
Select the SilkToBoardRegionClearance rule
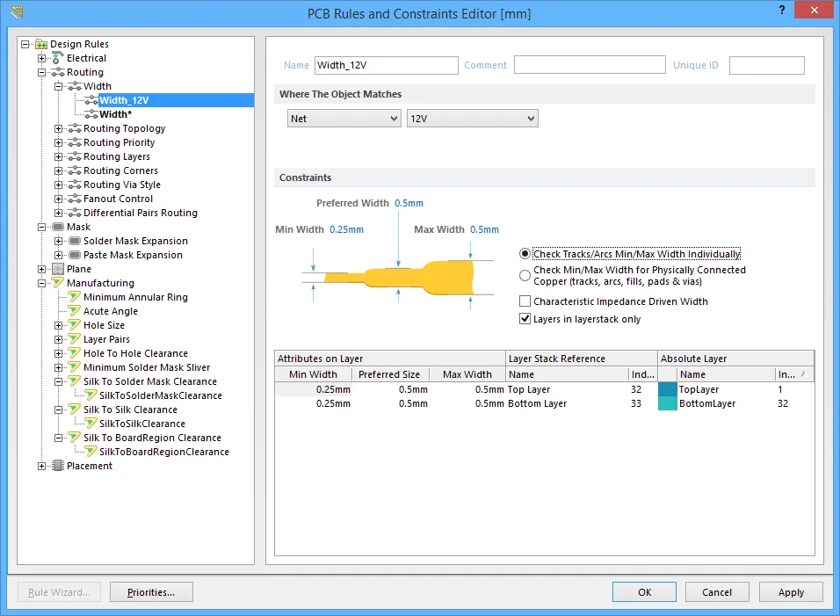click(164, 452)
